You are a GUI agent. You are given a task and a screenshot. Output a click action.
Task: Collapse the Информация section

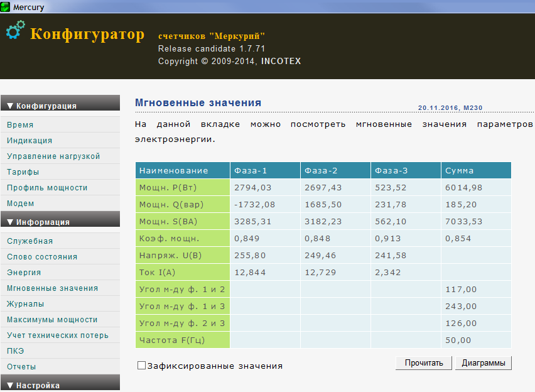pyautogui.click(x=60, y=219)
